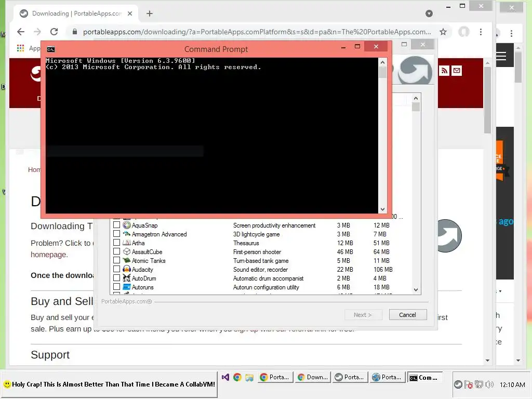This screenshot has height=399, width=532.
Task: Click the volume tray icon
Action: click(489, 384)
